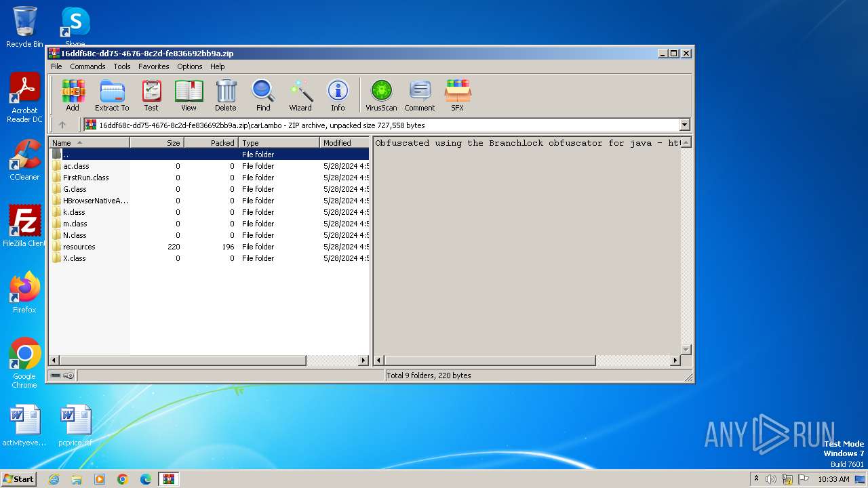Open Windows Explorer folder from taskbar

(77, 479)
